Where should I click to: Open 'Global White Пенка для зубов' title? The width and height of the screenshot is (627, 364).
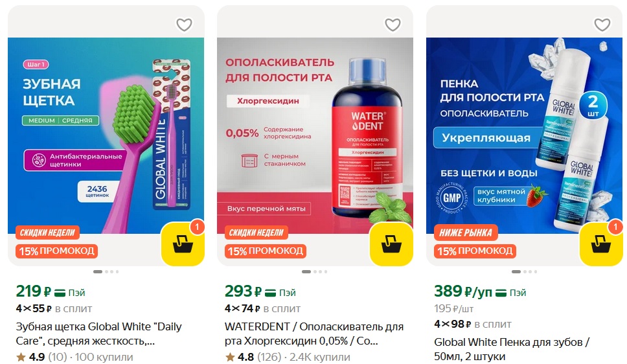[x=512, y=349]
